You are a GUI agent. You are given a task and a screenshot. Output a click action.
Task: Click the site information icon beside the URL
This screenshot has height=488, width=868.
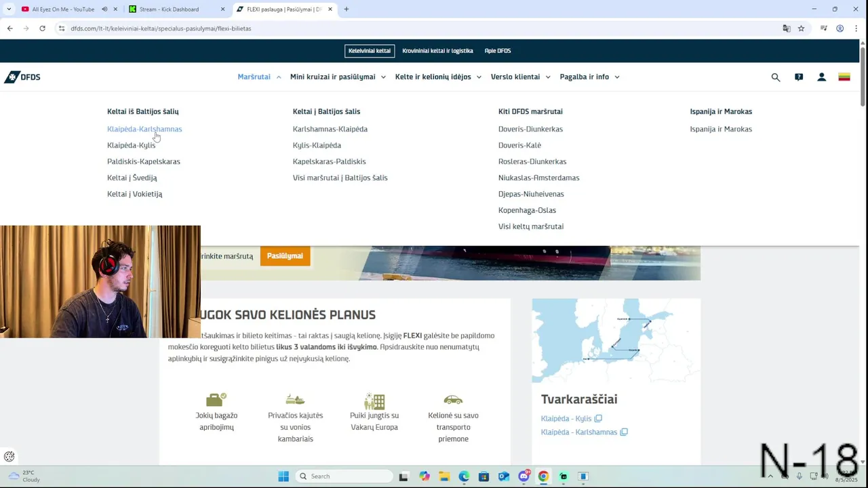(62, 28)
